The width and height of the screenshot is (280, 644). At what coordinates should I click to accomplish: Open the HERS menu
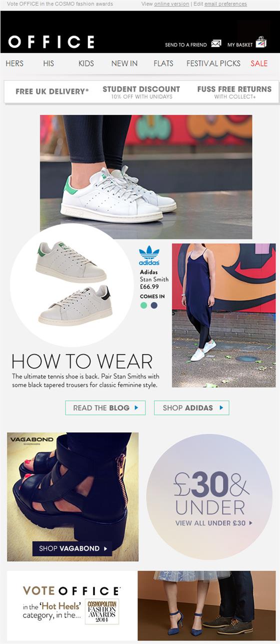tap(14, 63)
